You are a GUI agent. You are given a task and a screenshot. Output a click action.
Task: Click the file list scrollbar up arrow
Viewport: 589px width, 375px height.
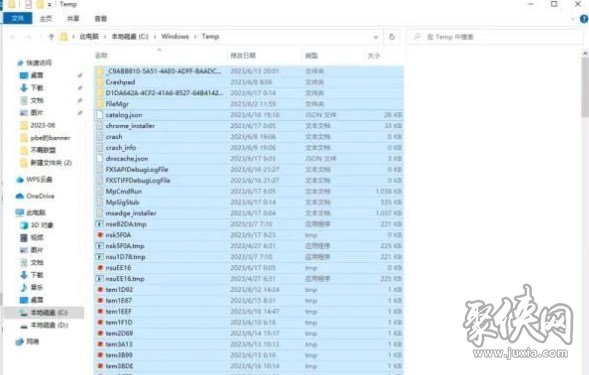(585, 54)
